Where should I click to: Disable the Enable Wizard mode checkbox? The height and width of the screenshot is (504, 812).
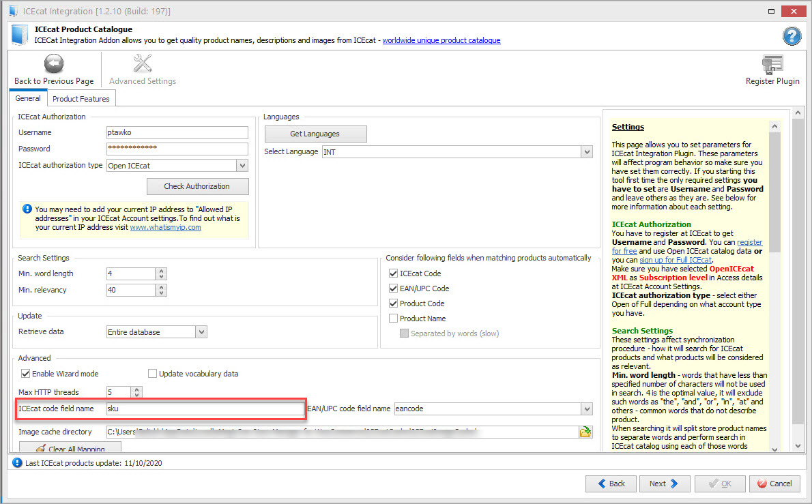(25, 374)
